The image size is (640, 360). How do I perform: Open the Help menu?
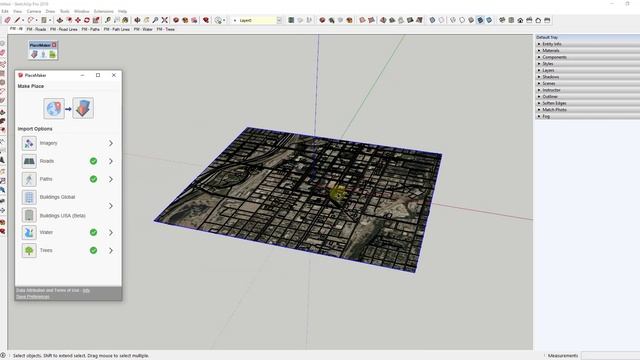122,11
